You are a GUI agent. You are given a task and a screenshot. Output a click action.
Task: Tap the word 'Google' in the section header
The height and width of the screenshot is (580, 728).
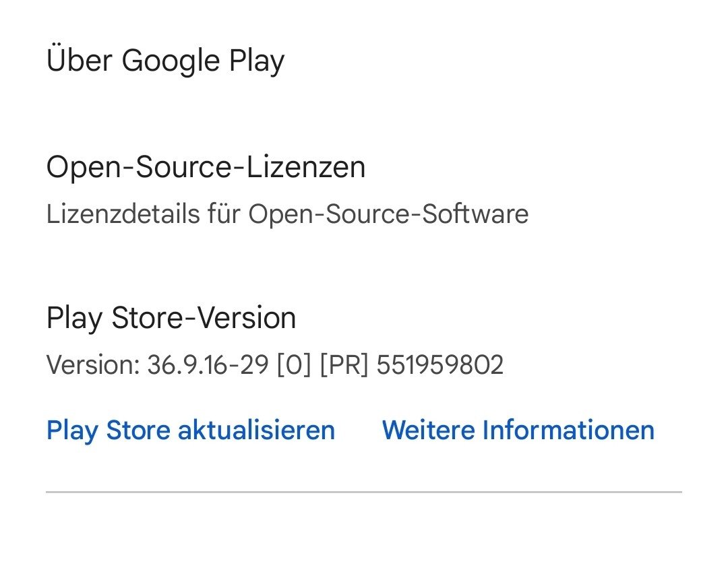pos(171,61)
